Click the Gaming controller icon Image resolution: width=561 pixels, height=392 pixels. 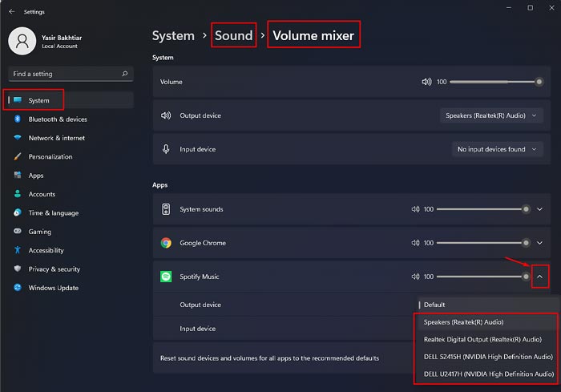18,231
